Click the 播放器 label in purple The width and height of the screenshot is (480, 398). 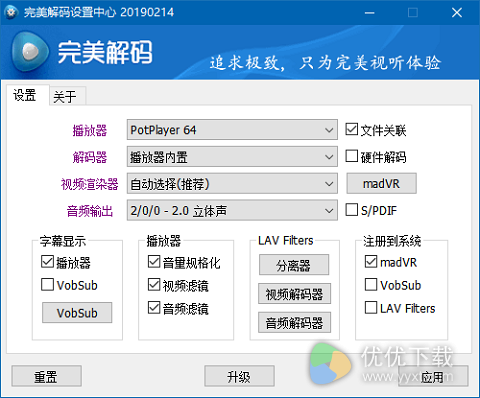click(x=90, y=130)
